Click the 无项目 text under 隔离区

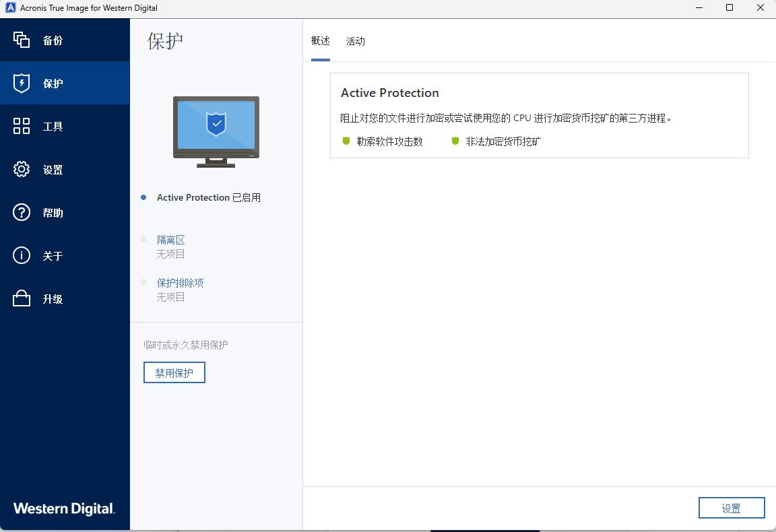tap(170, 254)
